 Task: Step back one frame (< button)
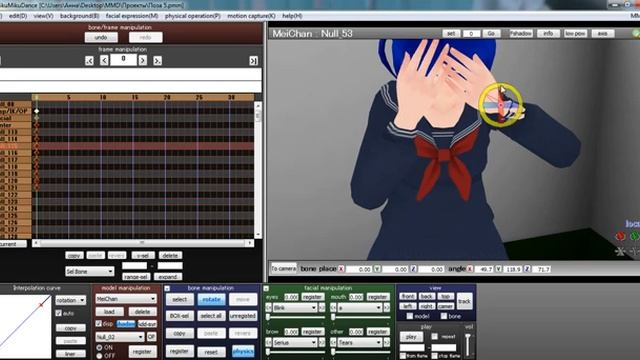104,61
